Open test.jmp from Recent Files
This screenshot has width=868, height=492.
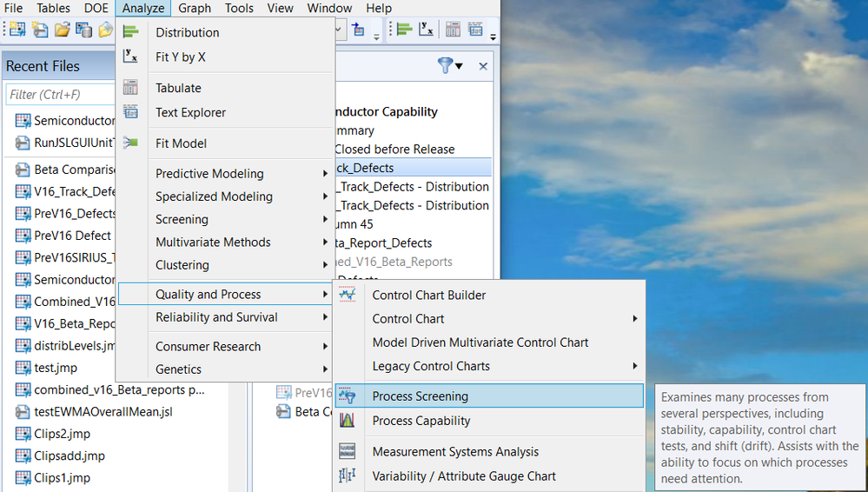[56, 368]
